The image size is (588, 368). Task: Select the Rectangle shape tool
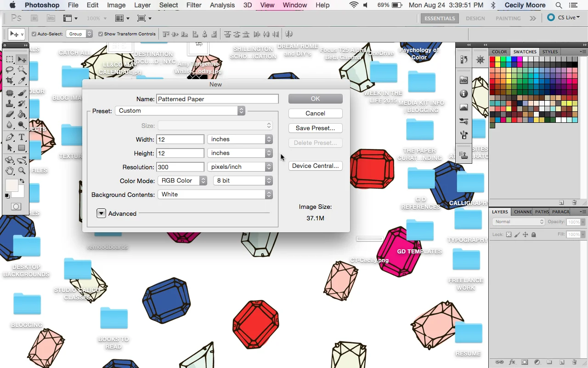point(22,148)
